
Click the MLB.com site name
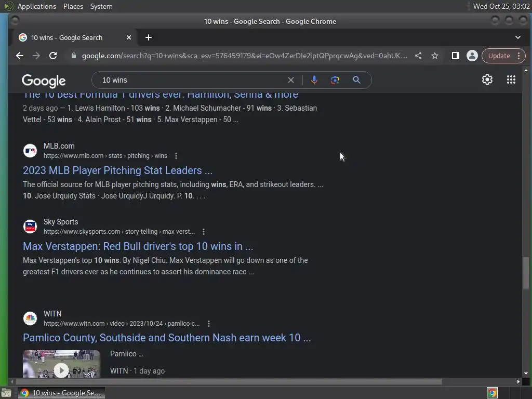(x=59, y=146)
